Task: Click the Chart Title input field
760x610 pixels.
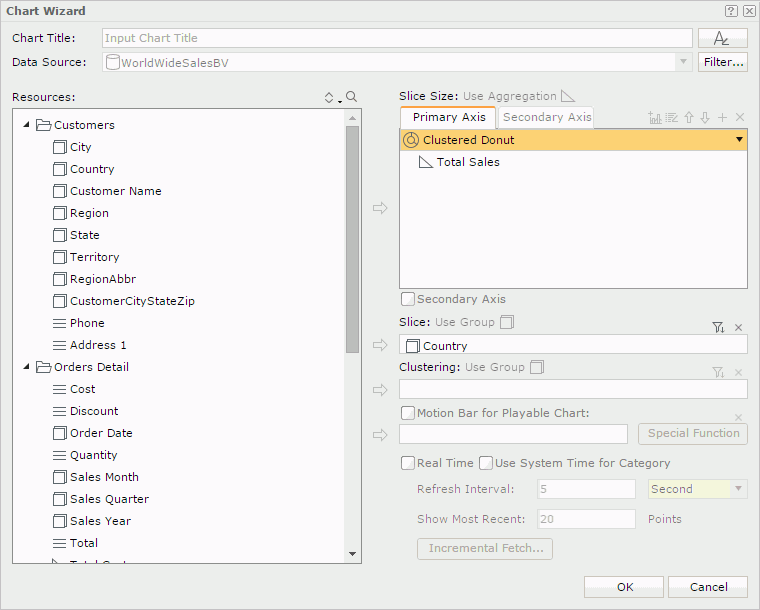Action: point(397,38)
